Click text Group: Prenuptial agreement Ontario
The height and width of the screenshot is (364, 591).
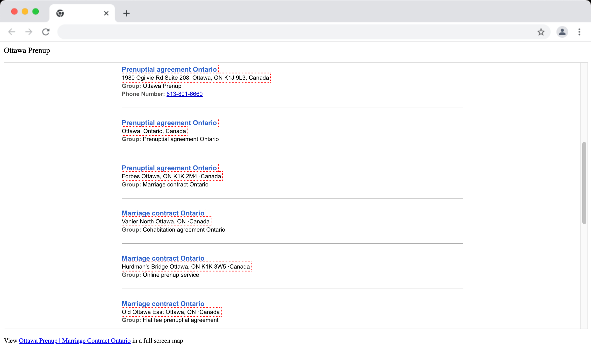point(170,139)
